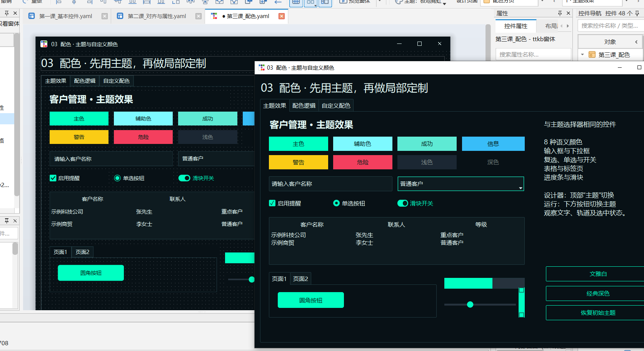Click app icon in design window title bar

(x=44, y=44)
